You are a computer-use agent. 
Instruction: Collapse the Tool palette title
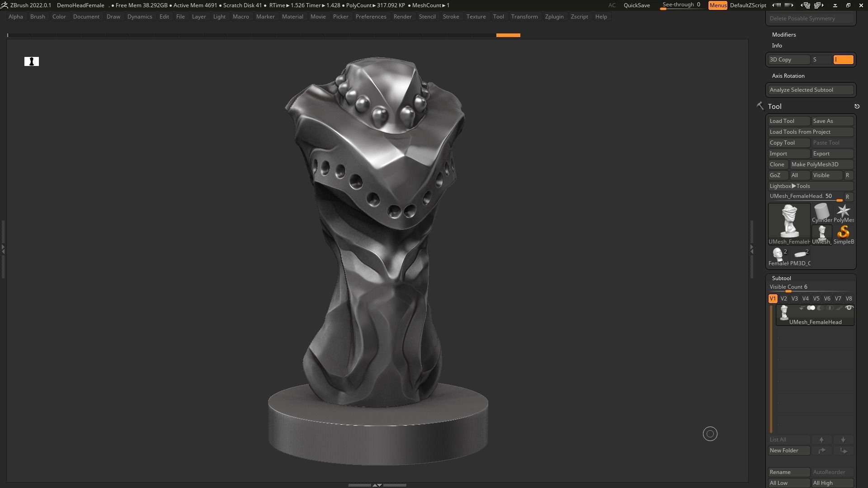coord(775,107)
